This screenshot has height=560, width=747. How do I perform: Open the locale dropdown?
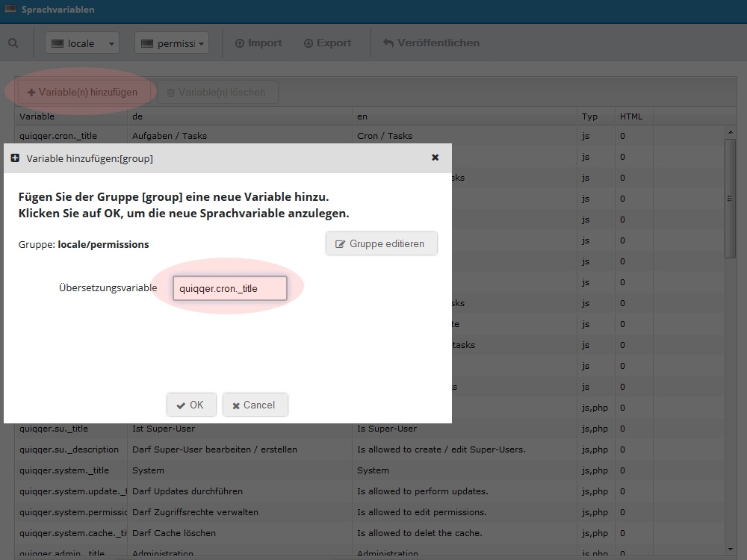coord(82,43)
